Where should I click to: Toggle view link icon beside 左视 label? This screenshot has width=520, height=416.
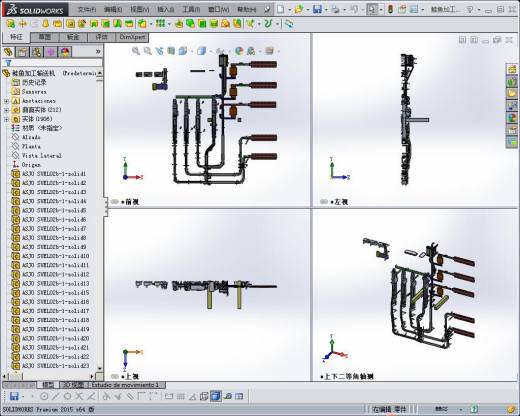324,202
